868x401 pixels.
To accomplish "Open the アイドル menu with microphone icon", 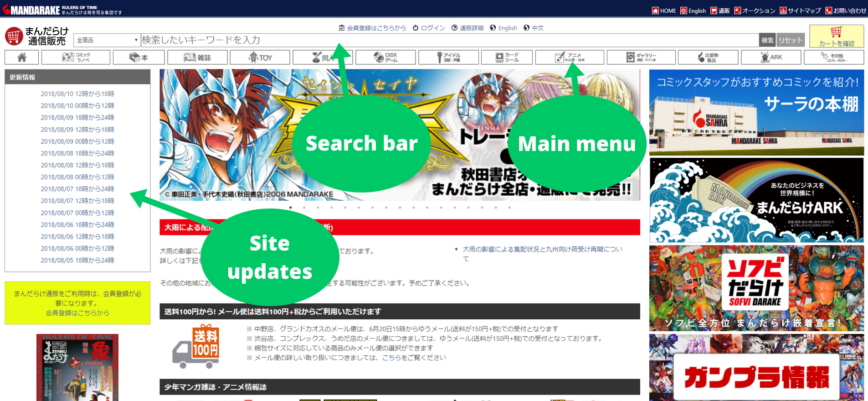I will click(448, 57).
